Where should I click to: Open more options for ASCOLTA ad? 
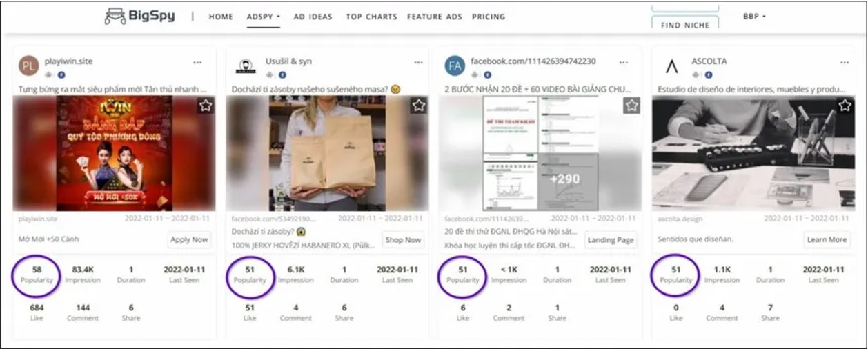click(x=844, y=63)
